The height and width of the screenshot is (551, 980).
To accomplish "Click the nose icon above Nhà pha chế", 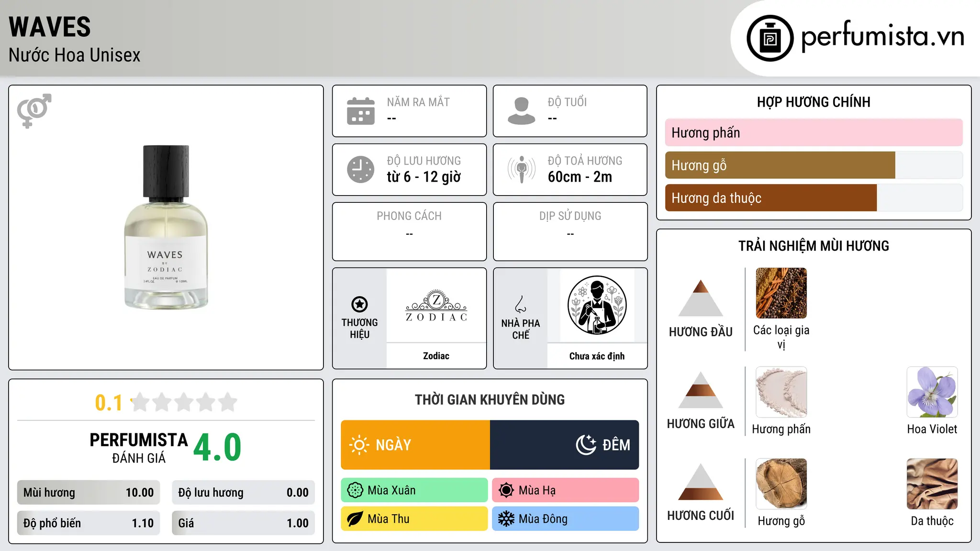I will [521, 304].
